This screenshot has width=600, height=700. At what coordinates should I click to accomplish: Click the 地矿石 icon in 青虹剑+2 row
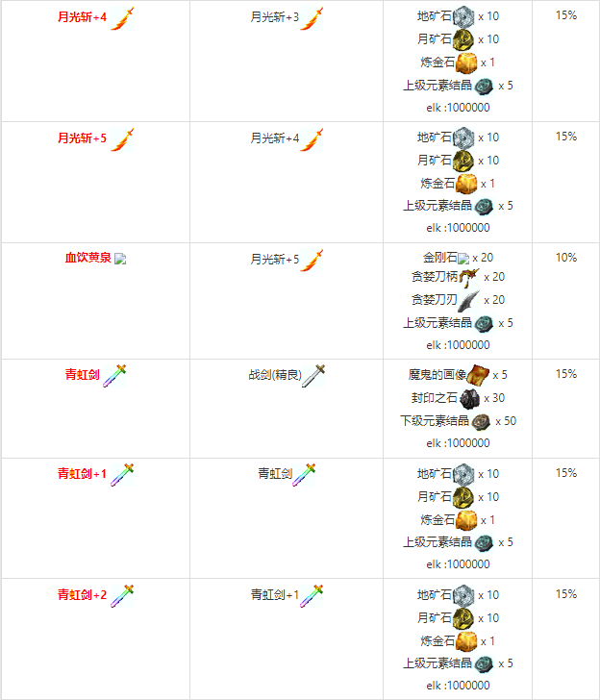tap(463, 595)
